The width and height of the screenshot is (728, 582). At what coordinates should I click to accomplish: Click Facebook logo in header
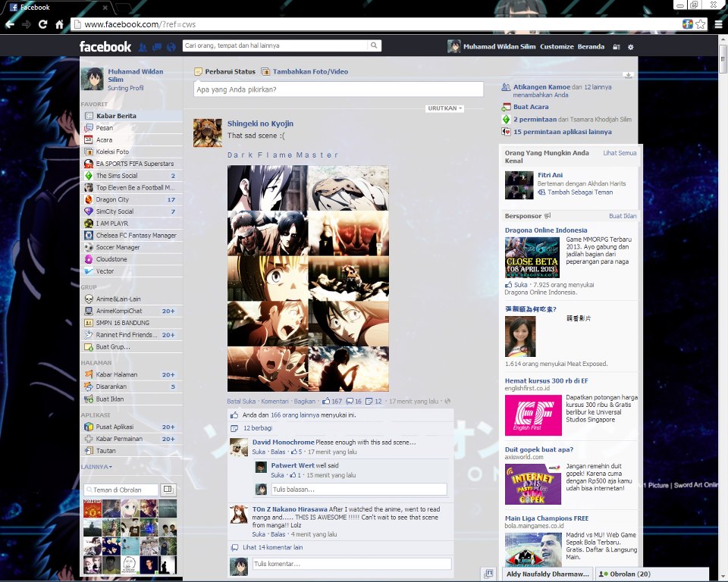[x=105, y=46]
